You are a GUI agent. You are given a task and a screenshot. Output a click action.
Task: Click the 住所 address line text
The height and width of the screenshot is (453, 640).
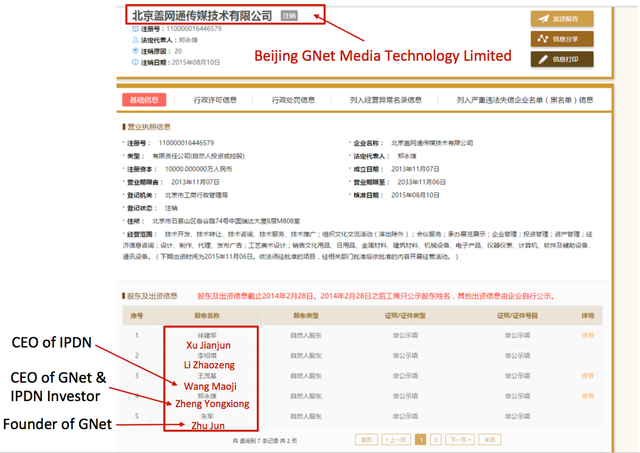click(226, 221)
